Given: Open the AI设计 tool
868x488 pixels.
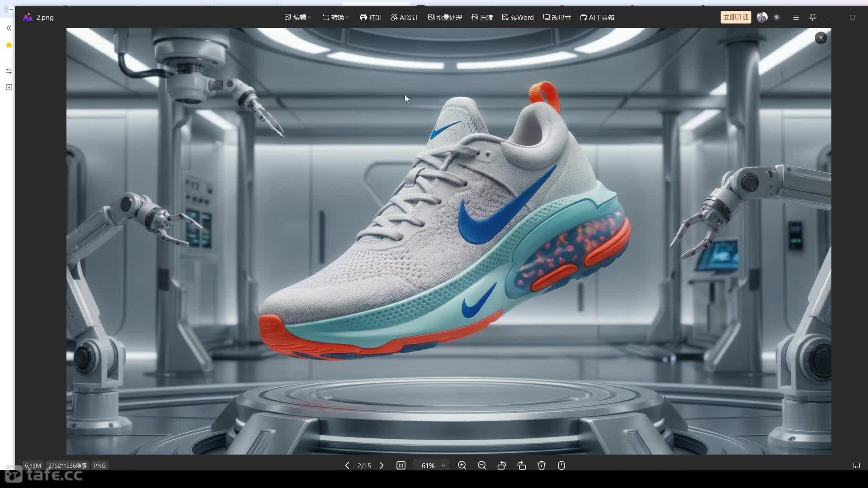Looking at the screenshot, I should 405,17.
